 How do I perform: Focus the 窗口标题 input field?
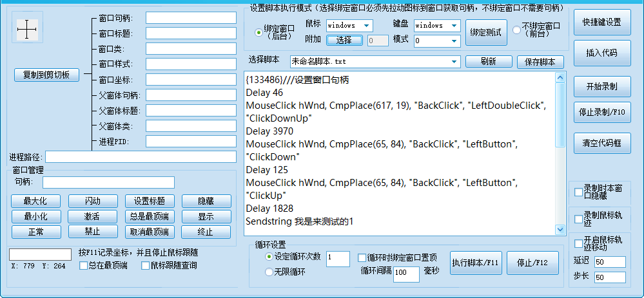pos(191,33)
